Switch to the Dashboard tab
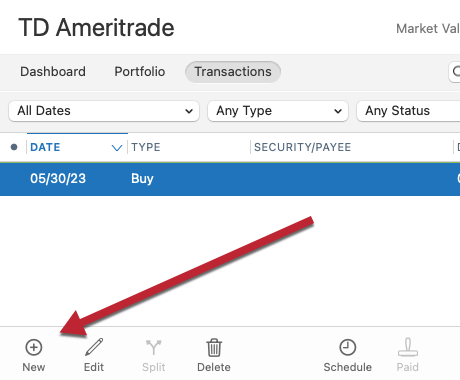Viewport: 460px width, 380px height. point(53,72)
